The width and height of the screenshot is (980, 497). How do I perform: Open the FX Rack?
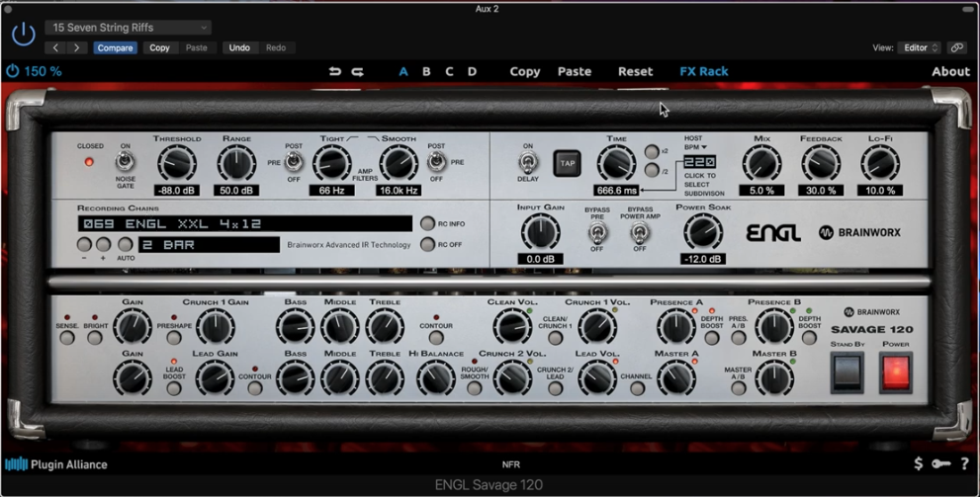tap(704, 71)
